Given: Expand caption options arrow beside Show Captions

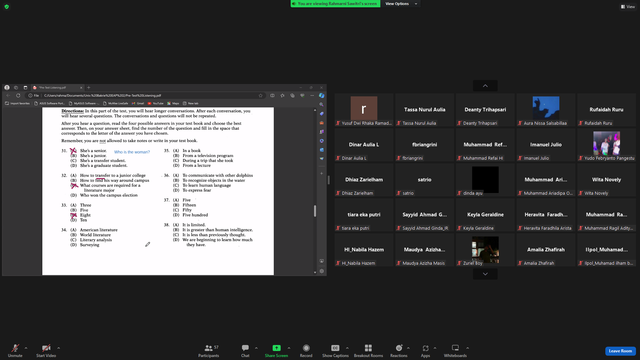Looking at the screenshot, I should point(347,348).
